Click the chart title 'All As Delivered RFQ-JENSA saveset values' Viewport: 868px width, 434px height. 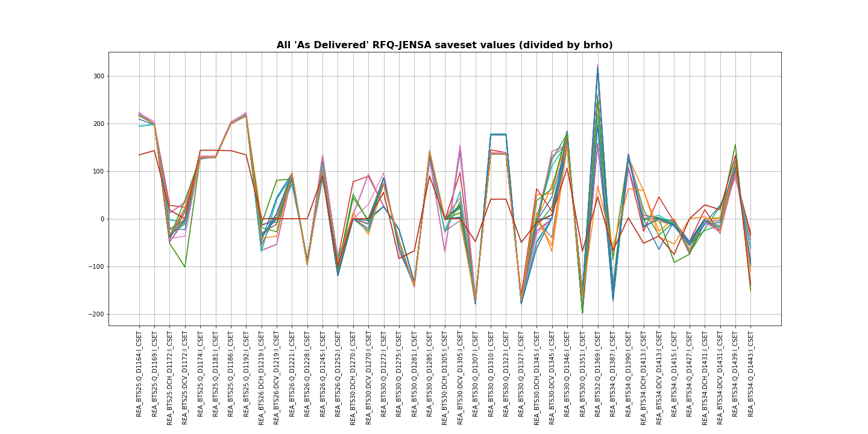(444, 45)
